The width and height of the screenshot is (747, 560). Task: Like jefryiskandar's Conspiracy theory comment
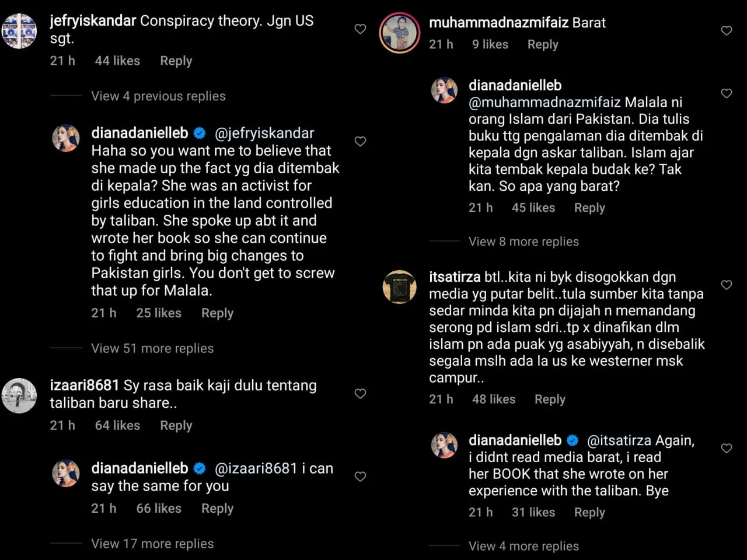(x=360, y=29)
